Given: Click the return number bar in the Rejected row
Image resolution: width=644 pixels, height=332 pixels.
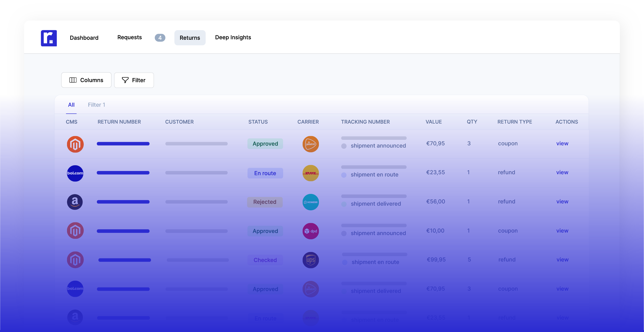Looking at the screenshot, I should (123, 202).
